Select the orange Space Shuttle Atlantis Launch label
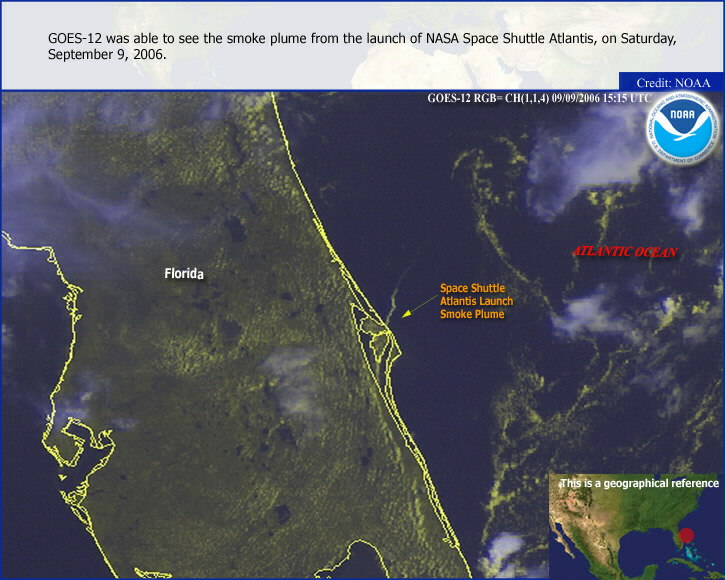The width and height of the screenshot is (725, 580). [475, 301]
